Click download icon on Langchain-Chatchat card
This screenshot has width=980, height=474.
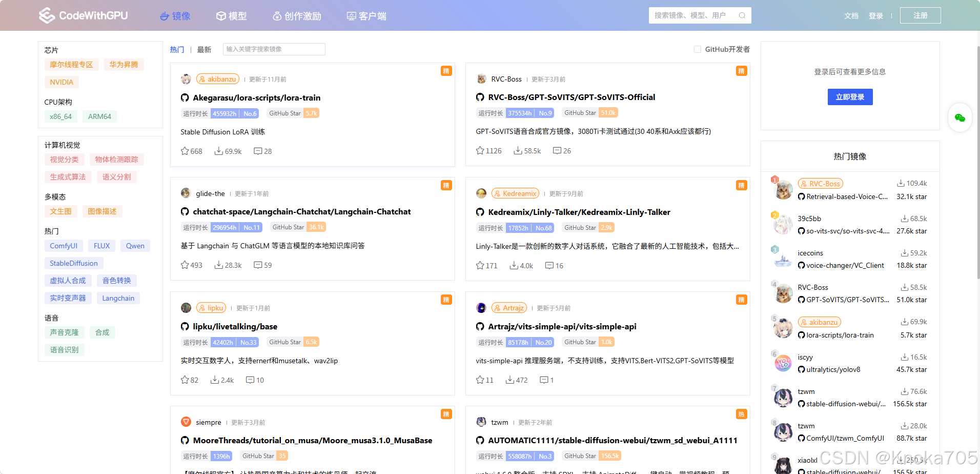coord(218,265)
